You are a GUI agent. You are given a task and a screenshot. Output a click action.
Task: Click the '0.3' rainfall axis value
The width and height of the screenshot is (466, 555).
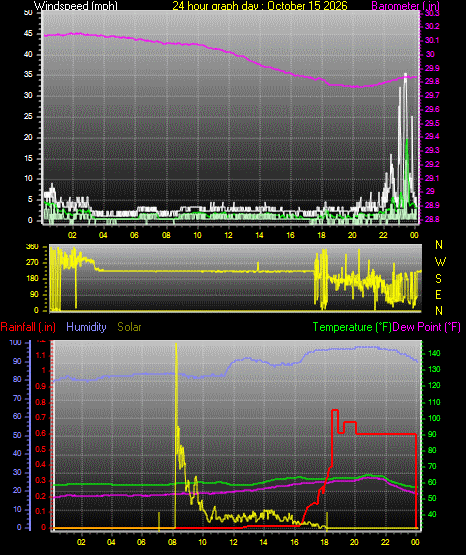click(41, 480)
